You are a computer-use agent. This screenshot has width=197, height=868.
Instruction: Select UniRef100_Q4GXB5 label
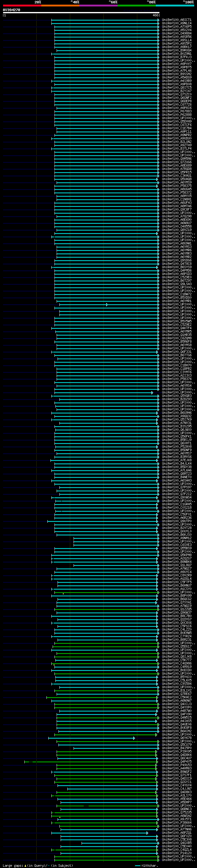pos(177,842)
